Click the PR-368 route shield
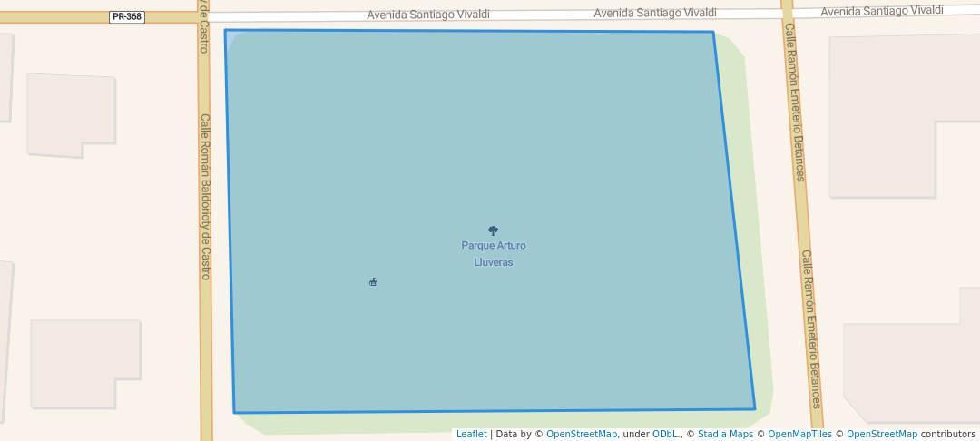The height and width of the screenshot is (441, 980). [x=127, y=16]
